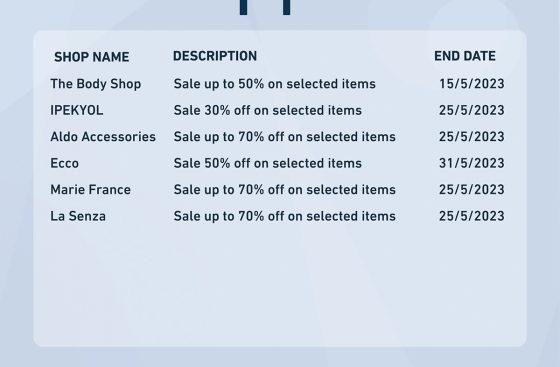Viewport: 560px width, 367px height.
Task: Select the Marie France shop name
Action: tap(90, 190)
